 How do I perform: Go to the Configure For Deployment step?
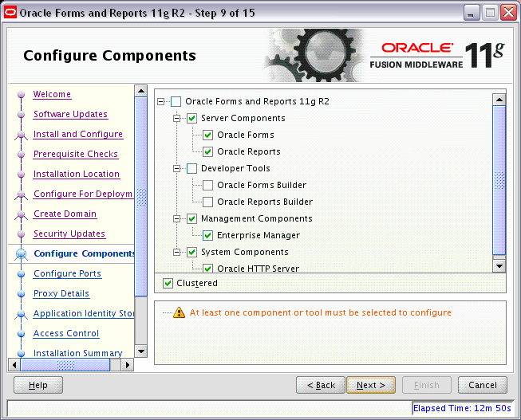84,194
